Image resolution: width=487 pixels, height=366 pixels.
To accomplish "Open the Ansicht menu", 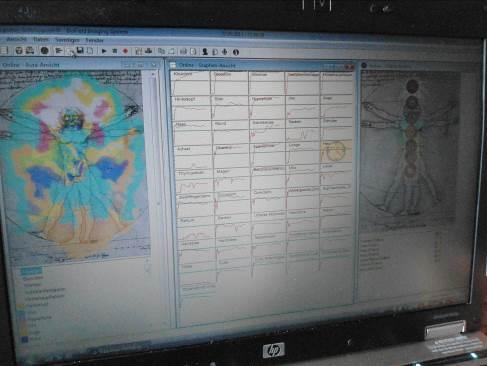I will pos(16,39).
